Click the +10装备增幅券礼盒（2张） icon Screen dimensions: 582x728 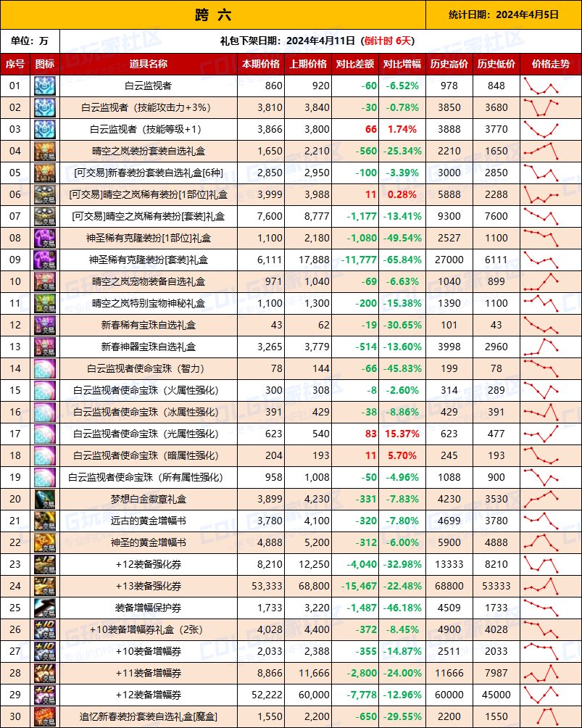(x=45, y=629)
